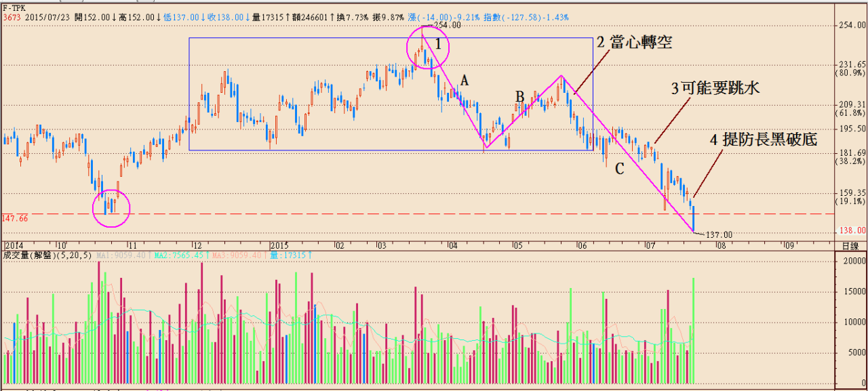Click the magenta circle marked 1 at peak
Screen dimensions: 868x391
point(427,47)
